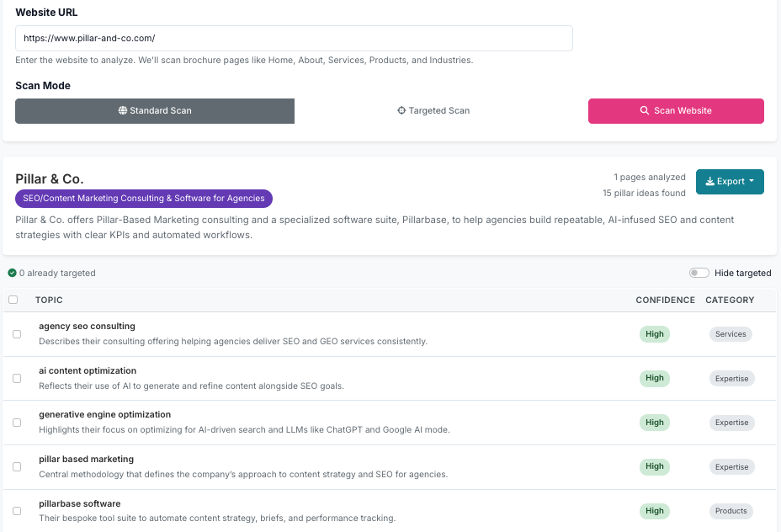This screenshot has width=781, height=532.
Task: Mark the pillar based marketing checkbox
Action: [17, 466]
